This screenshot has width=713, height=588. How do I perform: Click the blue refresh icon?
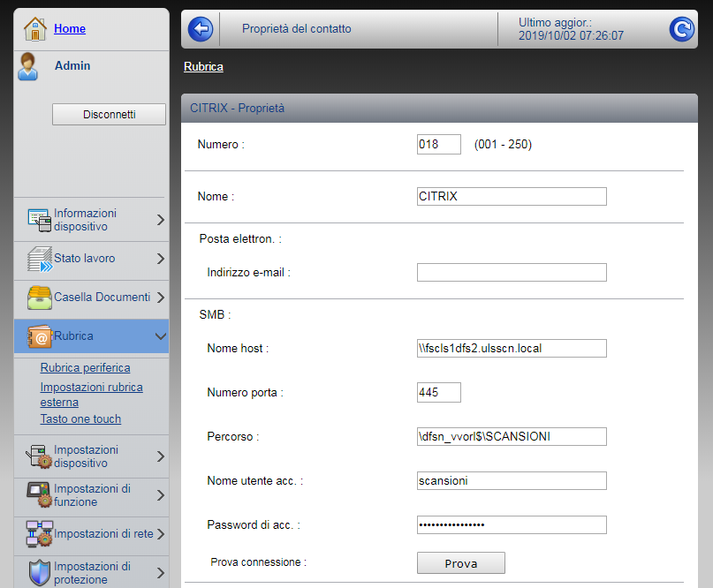pyautogui.click(x=681, y=29)
